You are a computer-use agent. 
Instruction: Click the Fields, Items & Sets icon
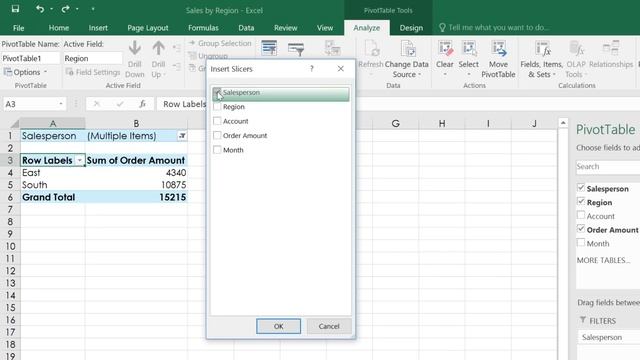point(542,49)
